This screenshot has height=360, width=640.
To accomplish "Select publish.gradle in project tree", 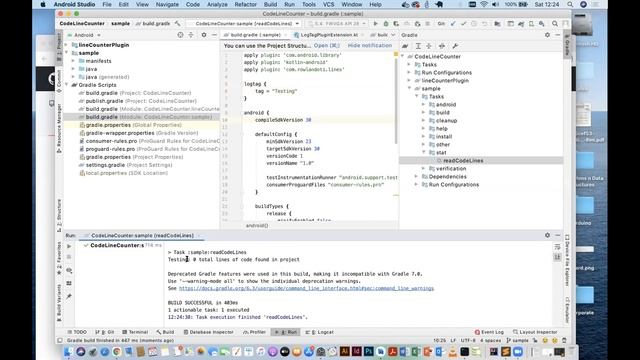I will pyautogui.click(x=104, y=101).
